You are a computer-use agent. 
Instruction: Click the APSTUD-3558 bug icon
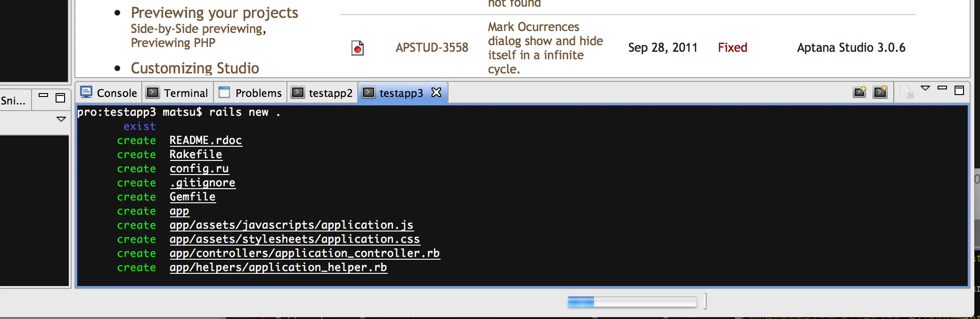pyautogui.click(x=358, y=48)
